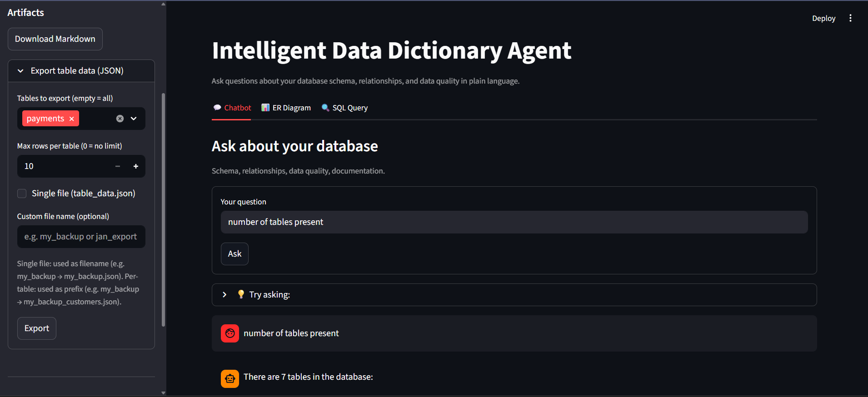Viewport: 868px width, 397px height.
Task: Click the sidebar scroll-down arrow
Action: (164, 393)
